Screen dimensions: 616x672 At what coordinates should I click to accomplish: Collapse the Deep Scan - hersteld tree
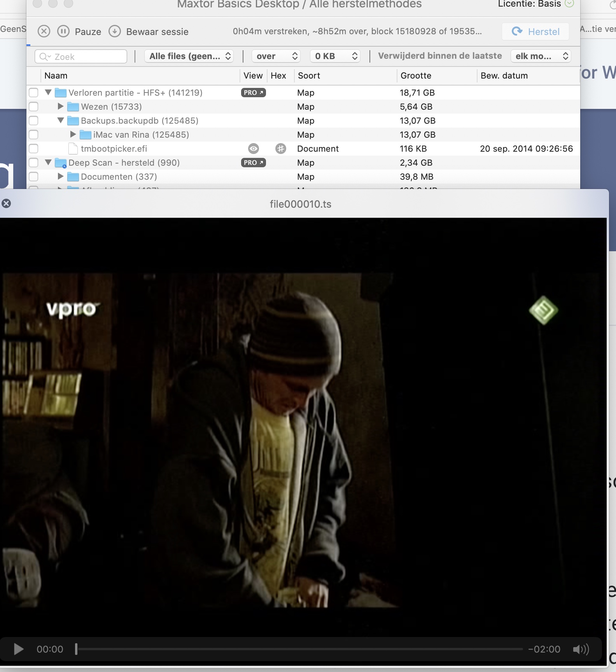point(48,163)
